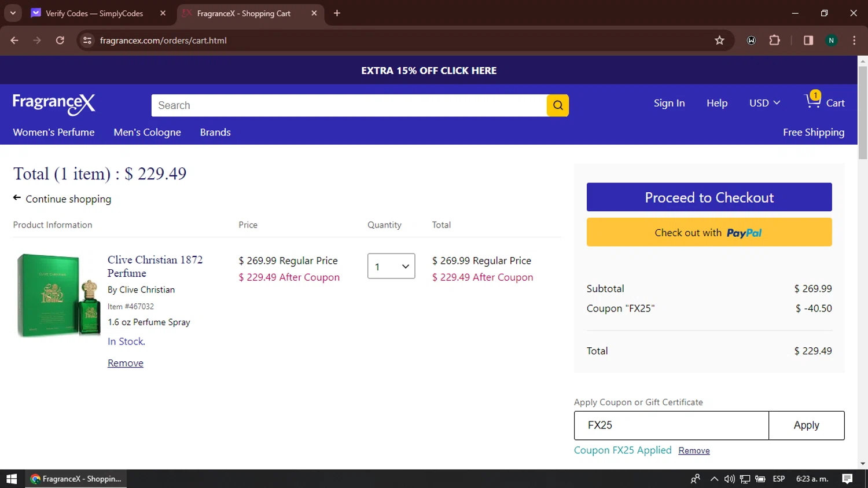
Task: Click the 'By Clive Christian' brand text
Action: (x=141, y=289)
